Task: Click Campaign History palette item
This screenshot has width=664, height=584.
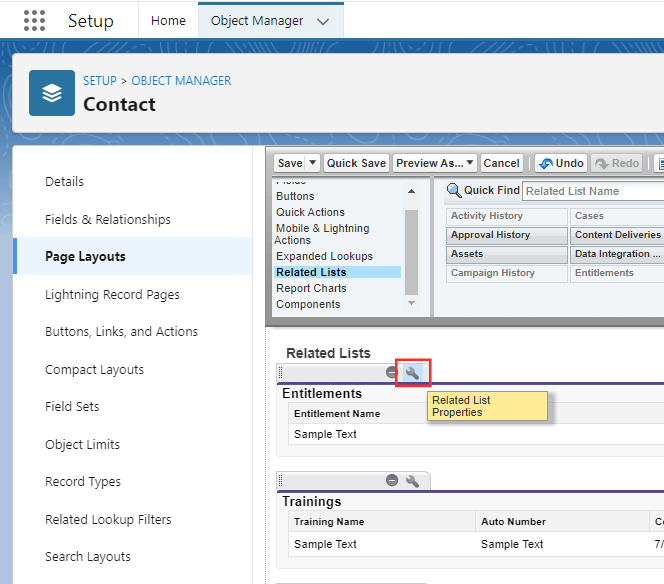Action: click(x=506, y=273)
